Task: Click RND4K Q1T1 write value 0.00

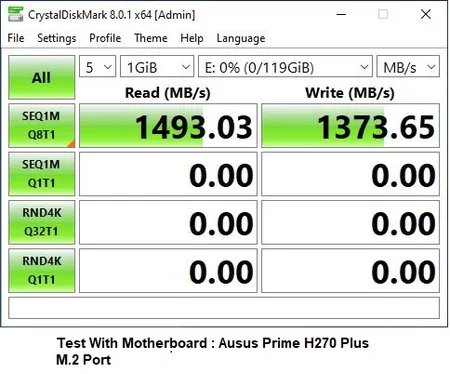Action: coord(350,271)
